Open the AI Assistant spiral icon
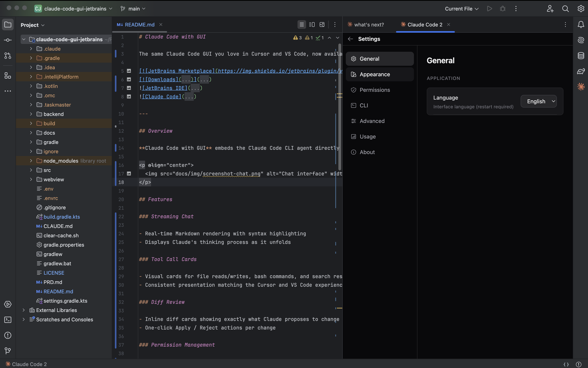The image size is (588, 368). (x=581, y=40)
